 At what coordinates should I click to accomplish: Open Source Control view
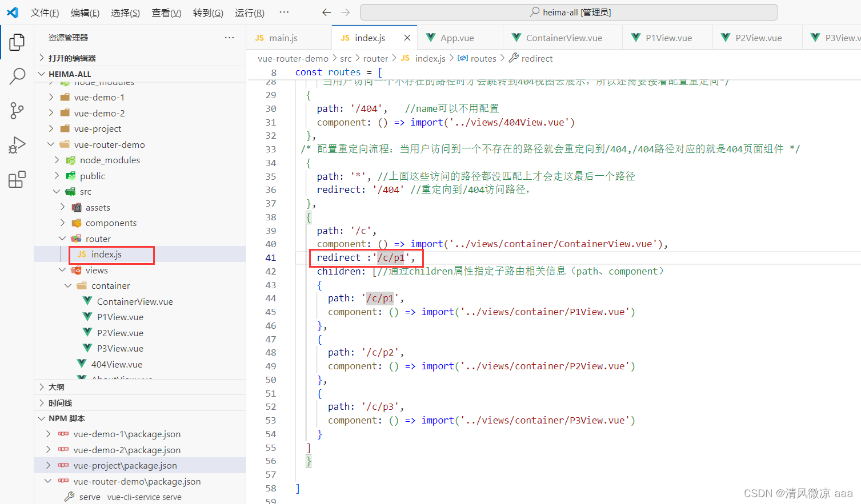(x=17, y=110)
